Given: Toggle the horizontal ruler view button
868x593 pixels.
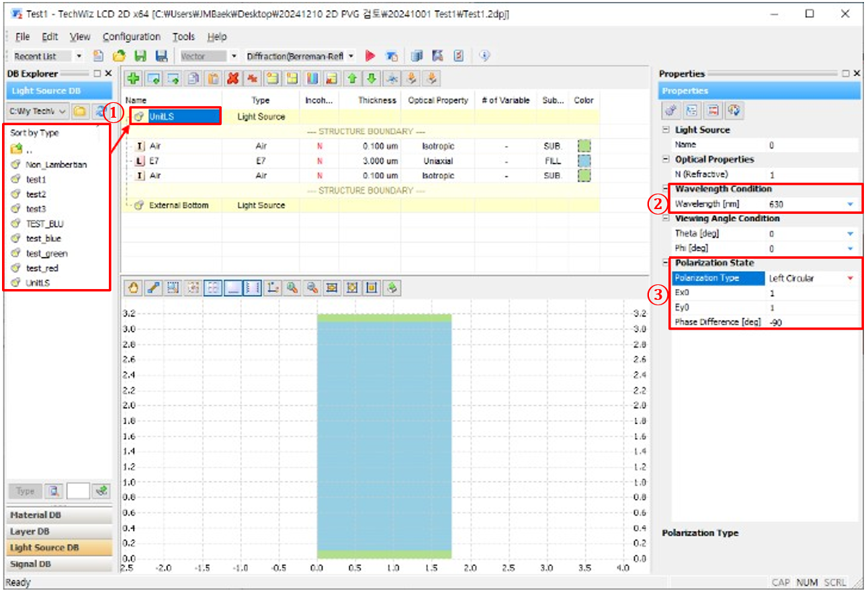Looking at the screenshot, I should pyautogui.click(x=233, y=288).
